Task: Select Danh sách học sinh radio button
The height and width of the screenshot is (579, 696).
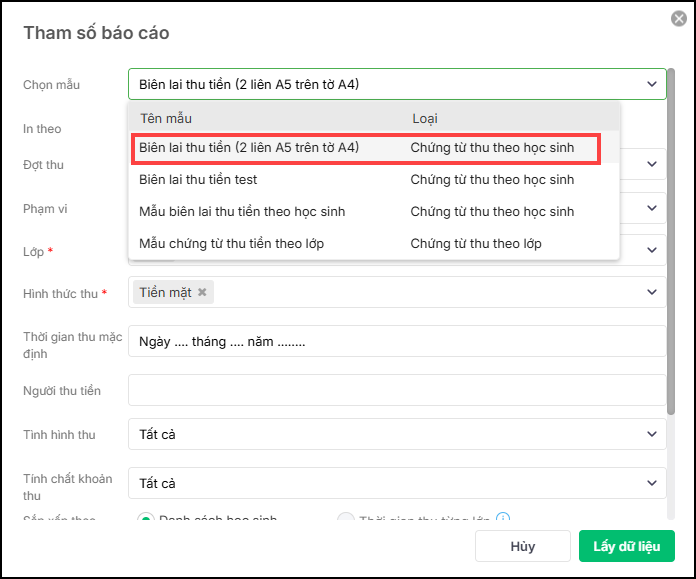Action: (x=146, y=519)
